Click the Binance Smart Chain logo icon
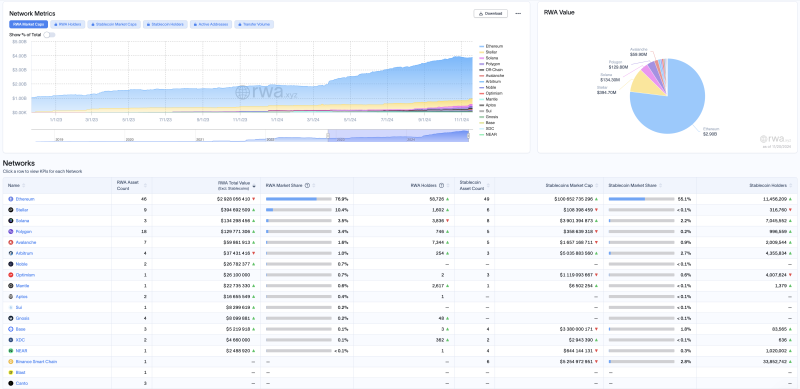This screenshot has width=800, height=389. pyautogui.click(x=11, y=361)
